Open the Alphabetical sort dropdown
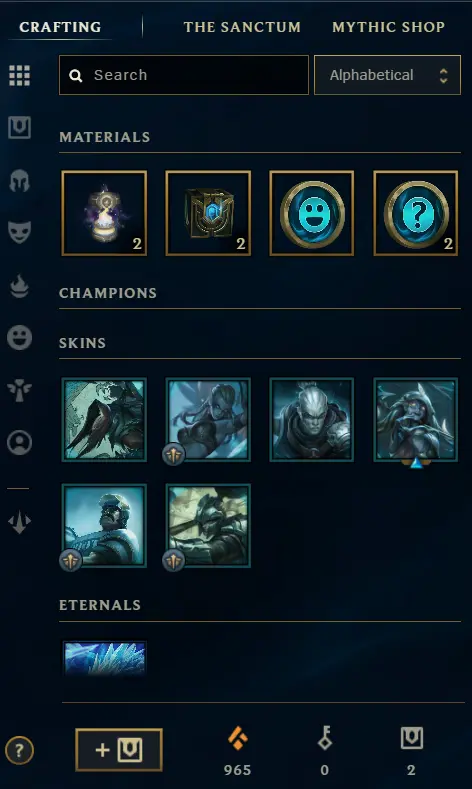This screenshot has width=472, height=789. 387,75
